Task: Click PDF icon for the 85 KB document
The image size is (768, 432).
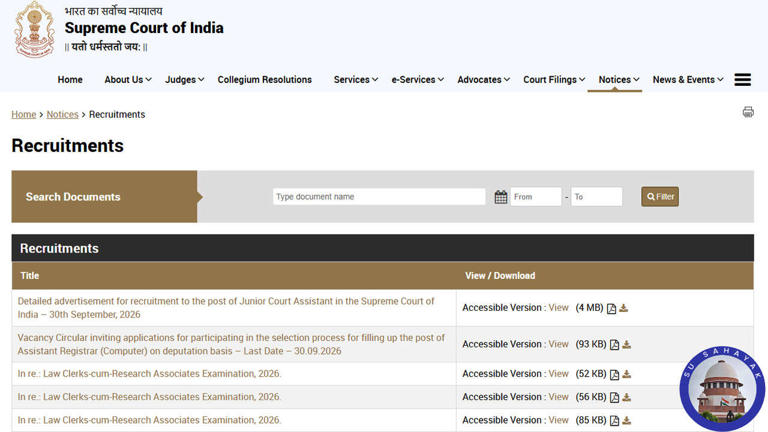Action: [x=614, y=421]
